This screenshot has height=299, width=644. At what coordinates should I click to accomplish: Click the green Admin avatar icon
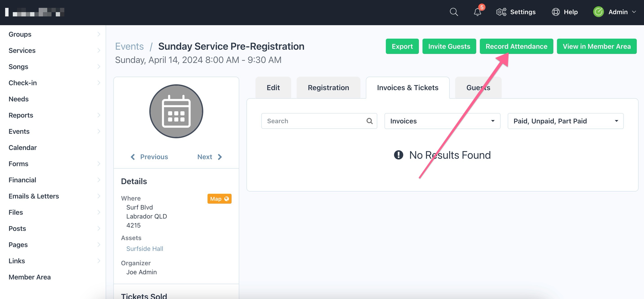coord(599,12)
